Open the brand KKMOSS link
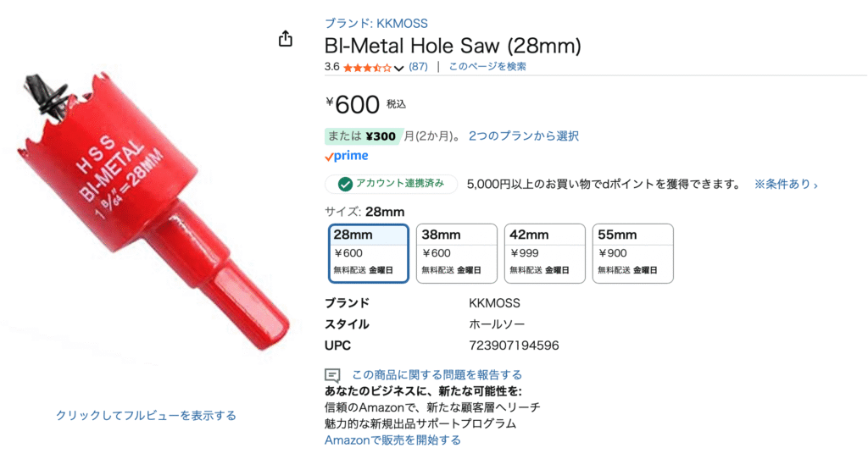The width and height of the screenshot is (868, 459). [376, 23]
